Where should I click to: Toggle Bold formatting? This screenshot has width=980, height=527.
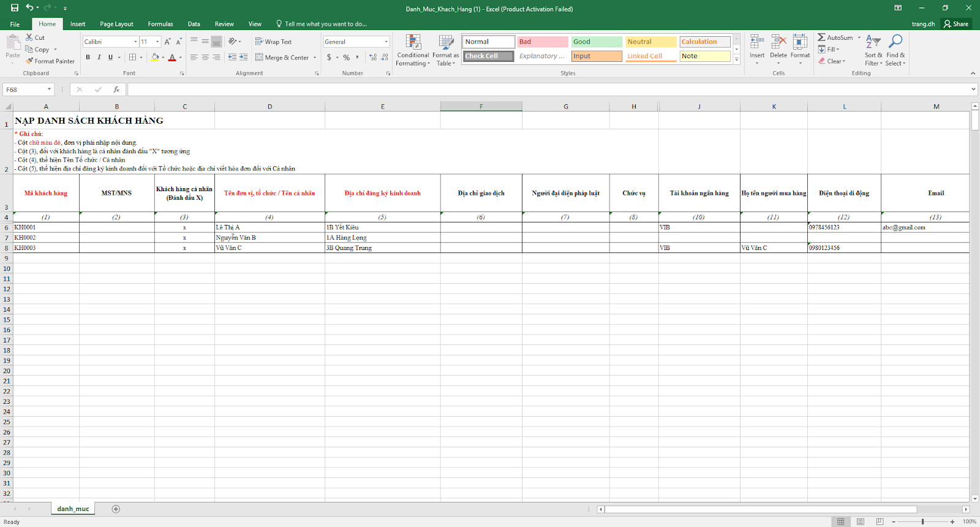pyautogui.click(x=88, y=58)
